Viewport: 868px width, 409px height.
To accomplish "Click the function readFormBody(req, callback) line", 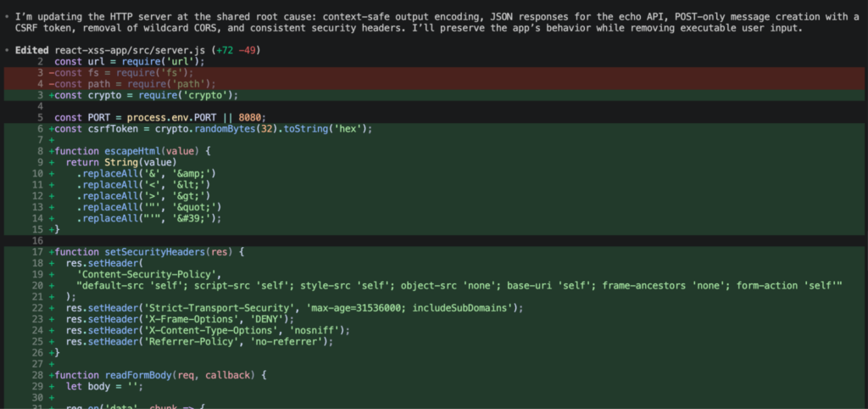I will (158, 375).
